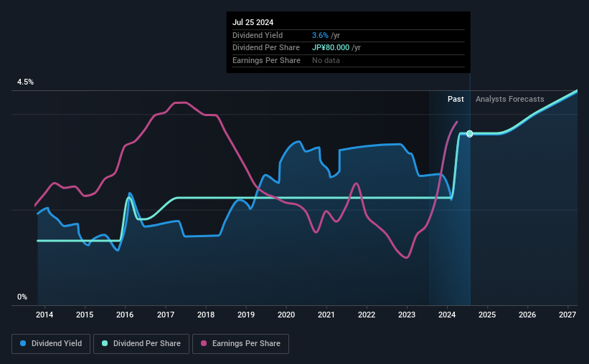Click the 2025 x-axis label
Image resolution: width=589 pixels, height=364 pixels.
coord(487,315)
